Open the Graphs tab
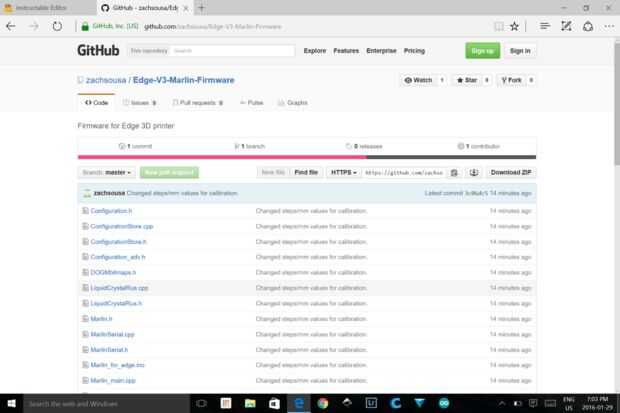620x413 pixels. pyautogui.click(x=293, y=102)
